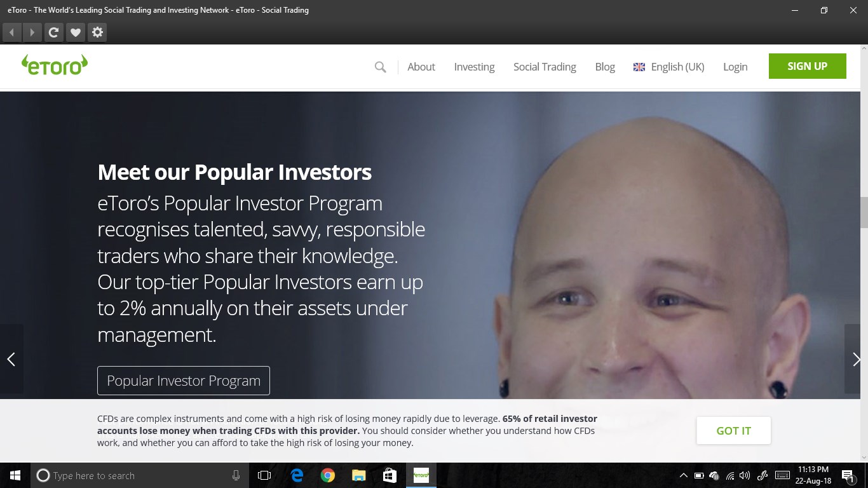Open app settings gear icon
868x488 pixels.
click(97, 32)
